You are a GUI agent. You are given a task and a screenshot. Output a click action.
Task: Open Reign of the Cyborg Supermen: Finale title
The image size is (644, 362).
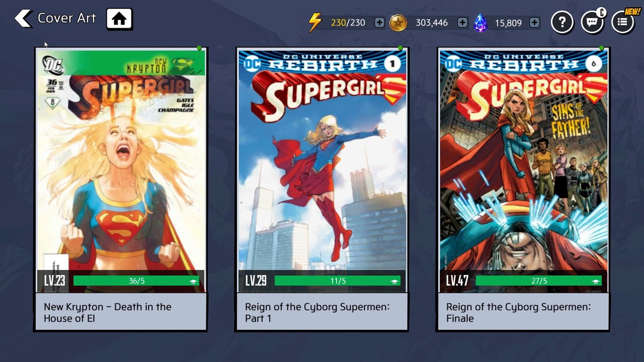click(x=518, y=312)
